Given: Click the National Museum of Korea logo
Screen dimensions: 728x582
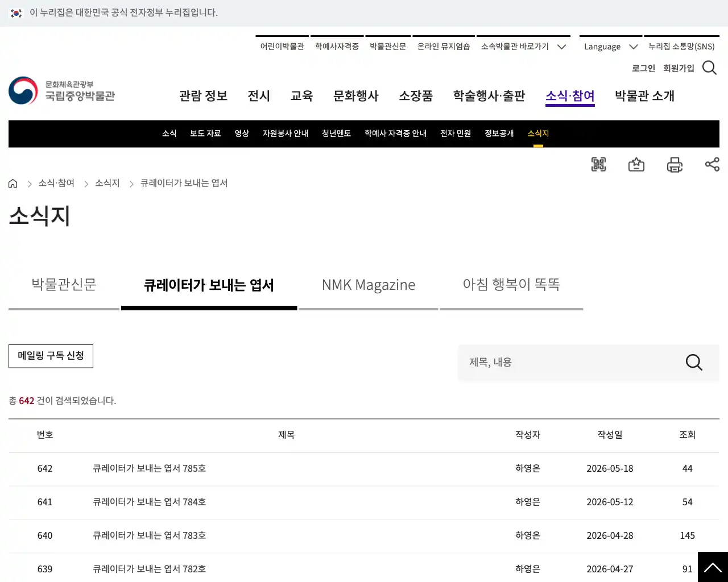Looking at the screenshot, I should point(62,91).
